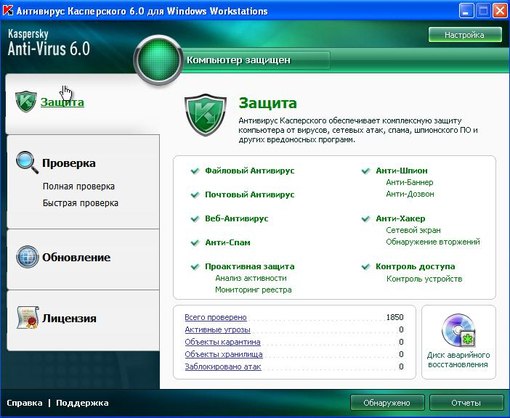Click the Обнаружено button
Image resolution: width=510 pixels, height=418 pixels.
[x=387, y=403]
